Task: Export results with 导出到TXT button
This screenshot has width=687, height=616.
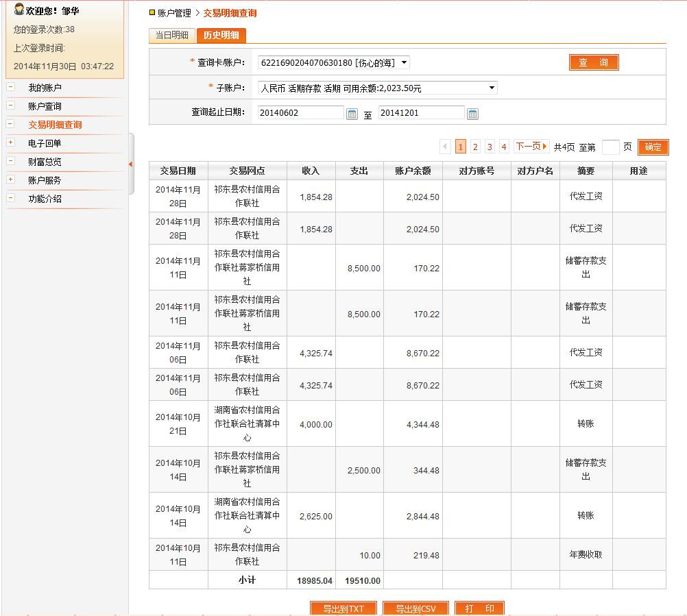Action: (x=343, y=608)
